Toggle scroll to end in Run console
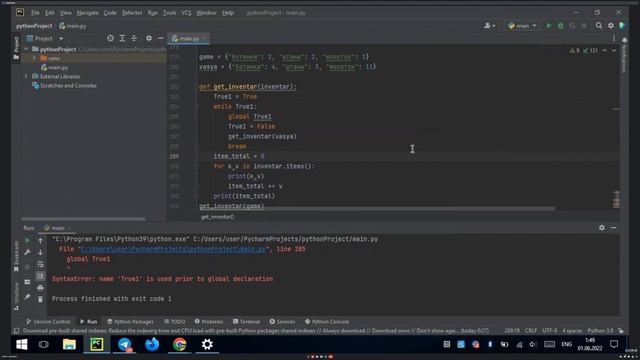640x360 pixels. click(x=40, y=276)
